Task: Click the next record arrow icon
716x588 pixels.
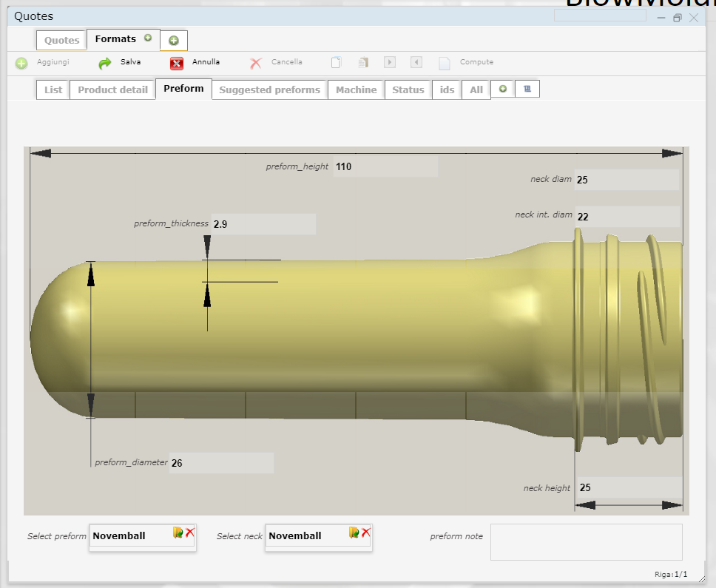Action: point(390,63)
